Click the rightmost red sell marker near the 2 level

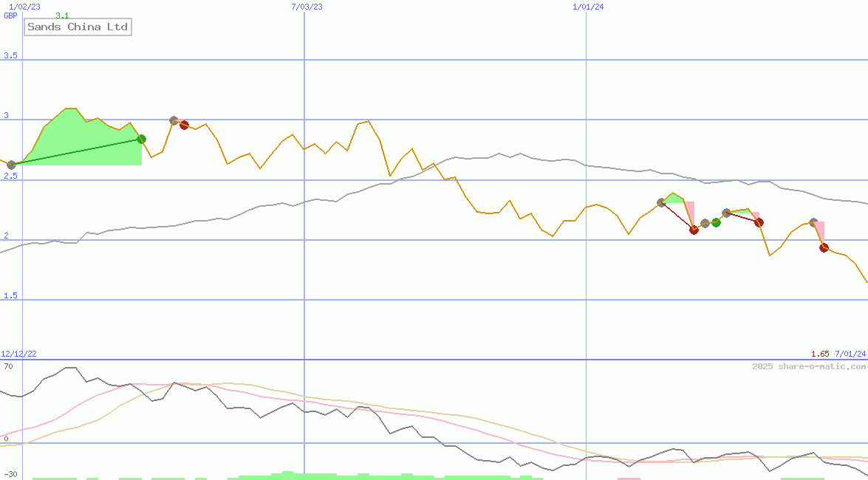pos(824,247)
